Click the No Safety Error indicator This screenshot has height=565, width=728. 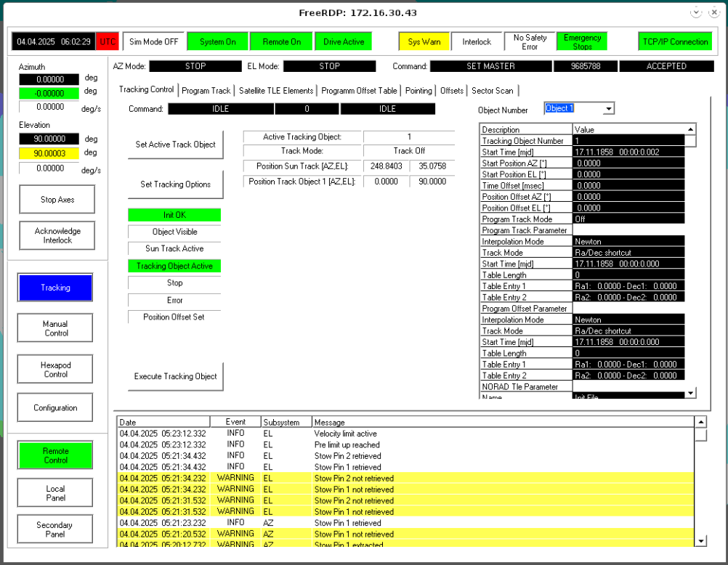530,42
